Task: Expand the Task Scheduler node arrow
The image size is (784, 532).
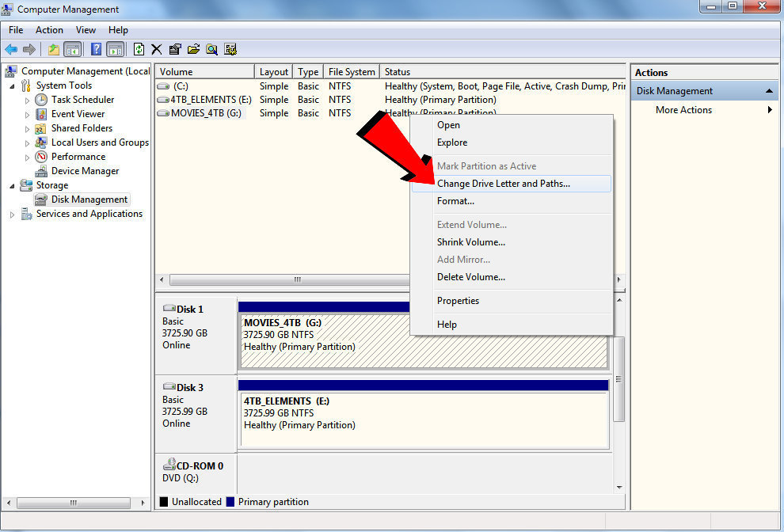Action: pyautogui.click(x=28, y=101)
